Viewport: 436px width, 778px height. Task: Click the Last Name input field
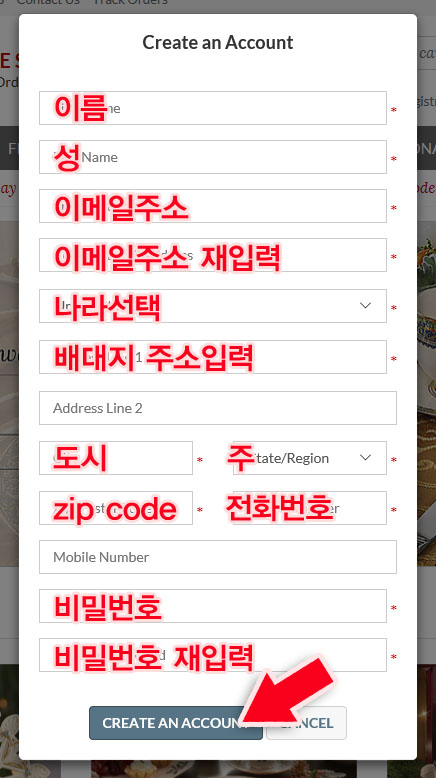click(x=213, y=157)
